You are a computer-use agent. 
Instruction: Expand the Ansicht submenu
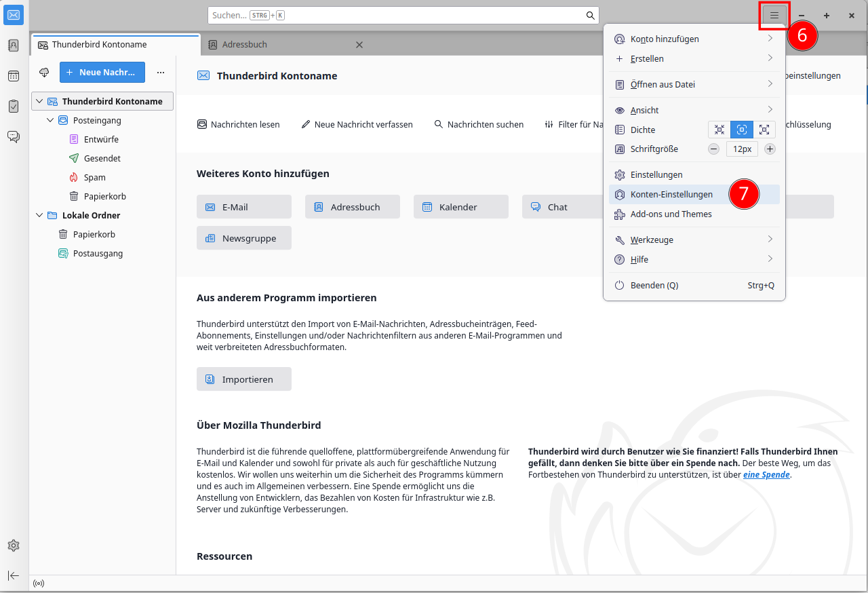(x=694, y=110)
